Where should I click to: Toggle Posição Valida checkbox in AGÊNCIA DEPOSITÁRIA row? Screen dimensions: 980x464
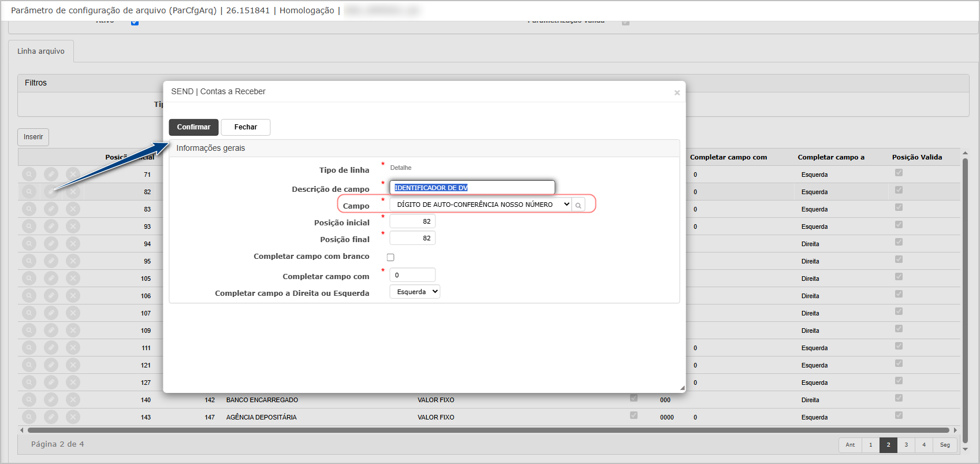point(899,415)
